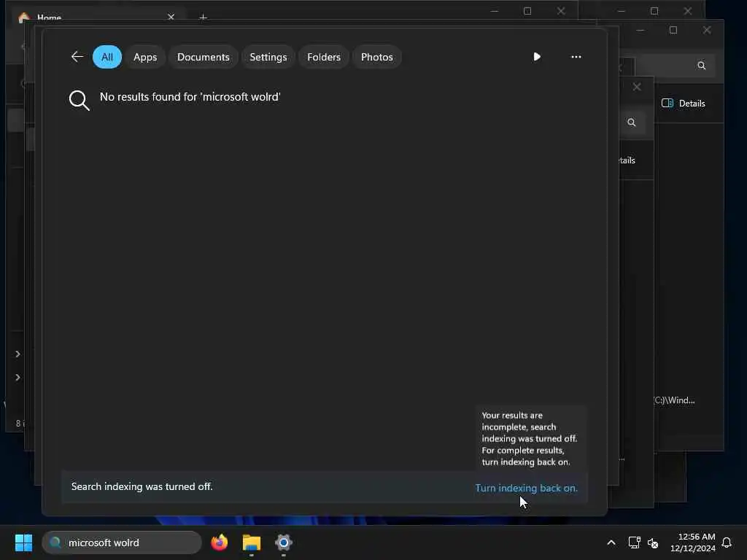Open the search panel three-dot options menu
Image resolution: width=747 pixels, height=560 pixels.
tap(576, 57)
